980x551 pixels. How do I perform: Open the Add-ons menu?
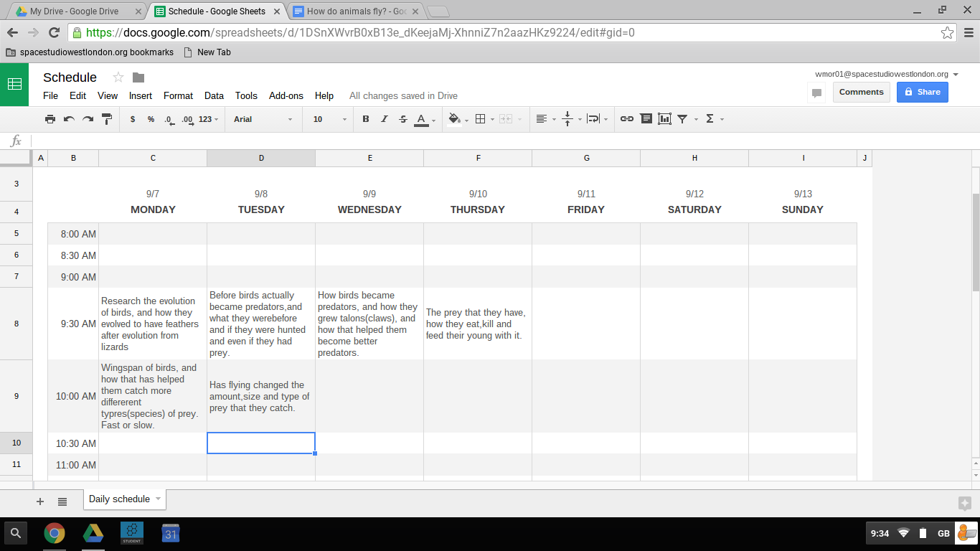click(x=286, y=95)
